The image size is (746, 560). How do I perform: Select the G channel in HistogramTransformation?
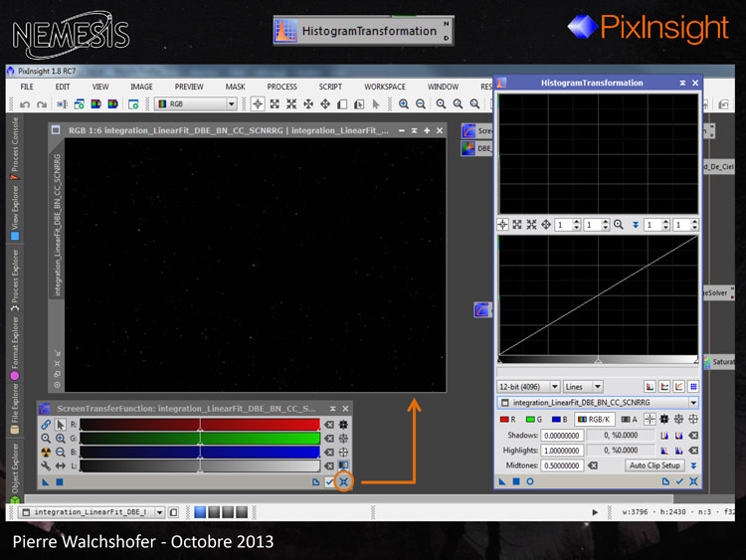coord(534,419)
